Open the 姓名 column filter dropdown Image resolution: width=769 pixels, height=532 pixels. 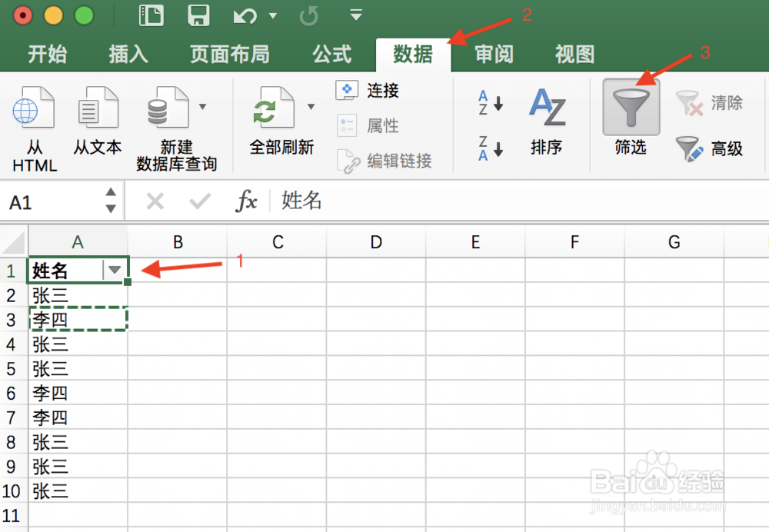click(x=115, y=271)
